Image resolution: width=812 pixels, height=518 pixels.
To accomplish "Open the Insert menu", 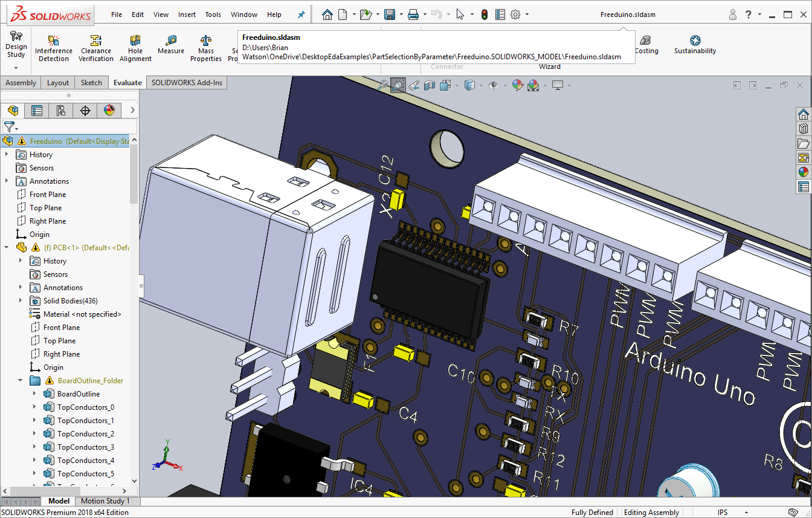I will [187, 15].
